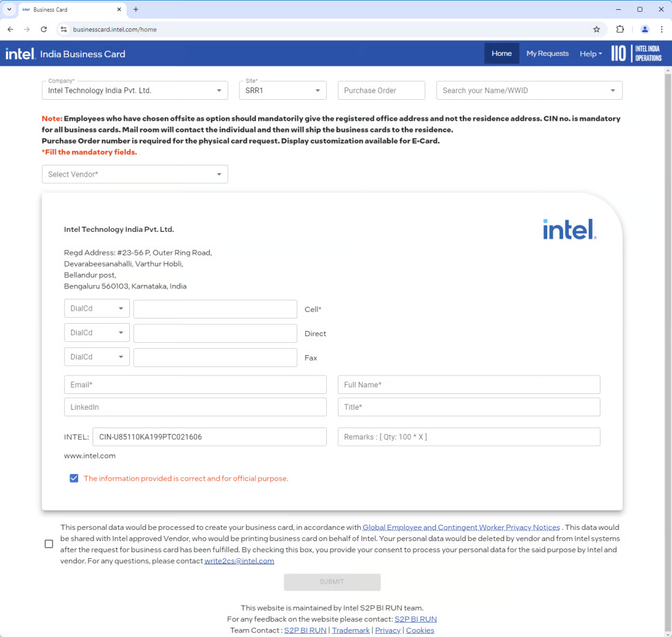Image resolution: width=672 pixels, height=637 pixels.
Task: Open the Help menu
Action: pos(590,54)
